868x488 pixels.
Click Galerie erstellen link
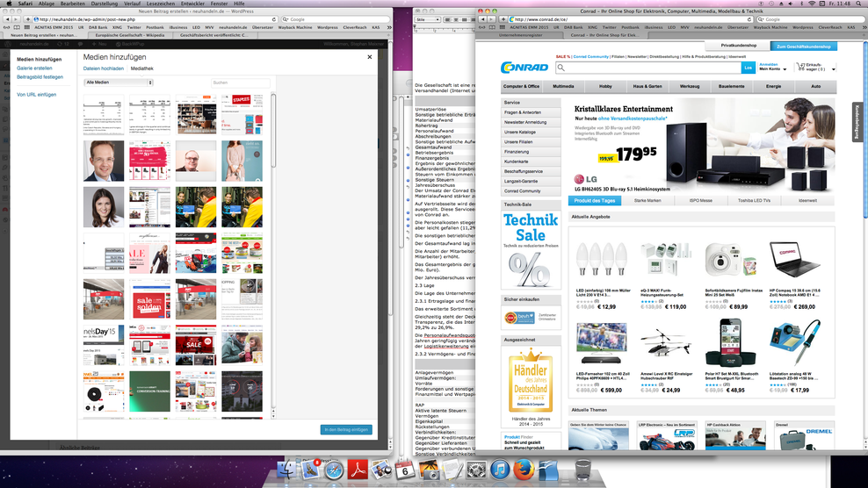[34, 68]
